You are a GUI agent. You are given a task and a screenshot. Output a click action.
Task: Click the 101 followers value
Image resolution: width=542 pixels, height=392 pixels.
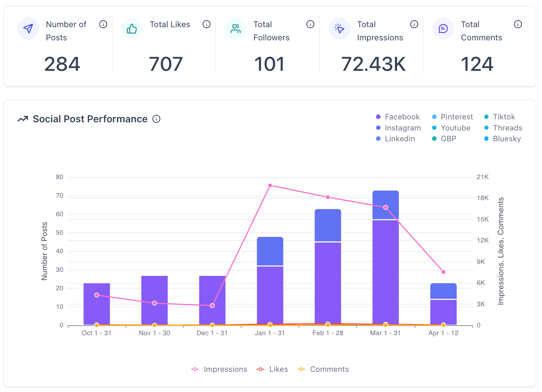click(269, 64)
